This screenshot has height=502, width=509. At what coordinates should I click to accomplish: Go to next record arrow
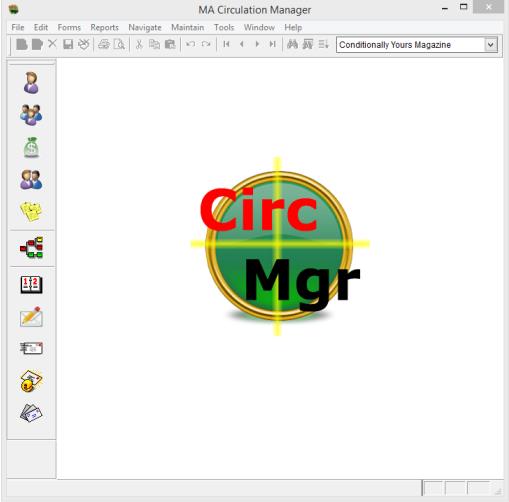257,44
